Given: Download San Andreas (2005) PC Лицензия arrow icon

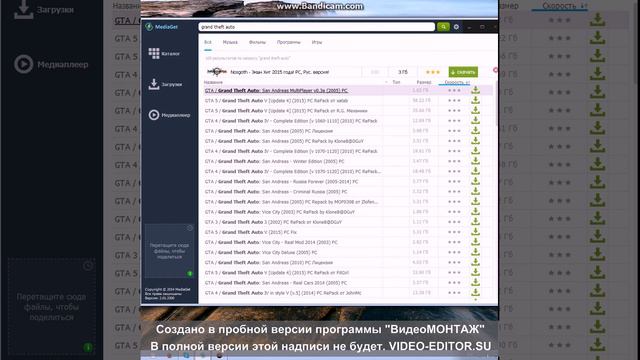Looking at the screenshot, I should click(476, 131).
